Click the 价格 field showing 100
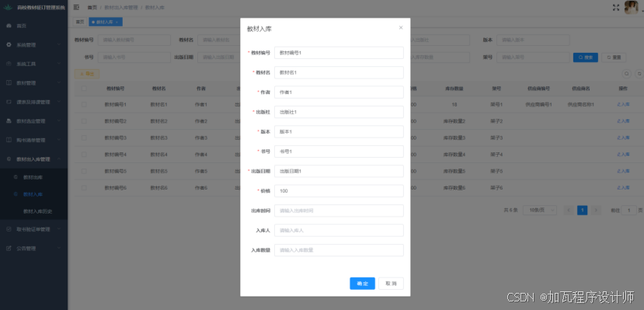Viewport: 644px width, 310px height. point(339,190)
